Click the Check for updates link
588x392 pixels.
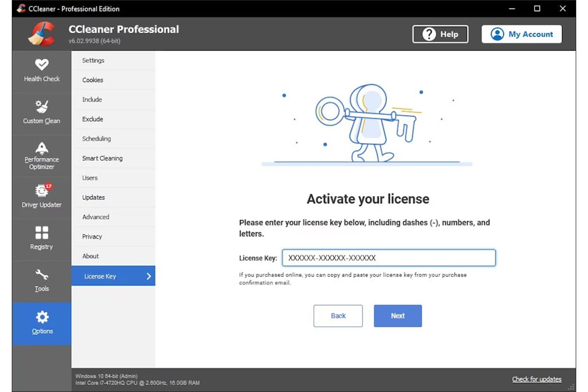pyautogui.click(x=537, y=379)
